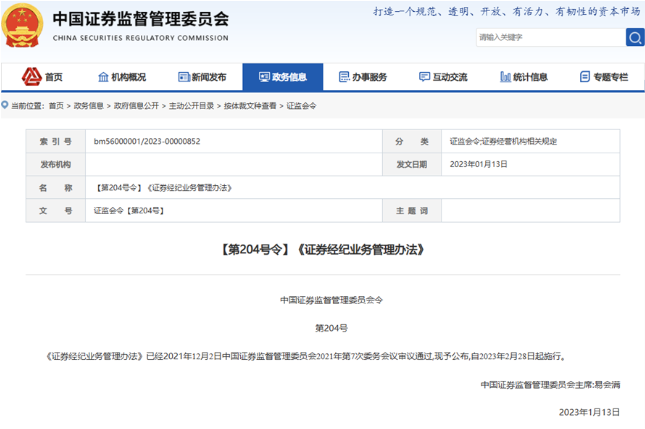Click the category value 证监会令;证券经营机构相关规定
Screen dimensions: 645x429
(x=503, y=141)
